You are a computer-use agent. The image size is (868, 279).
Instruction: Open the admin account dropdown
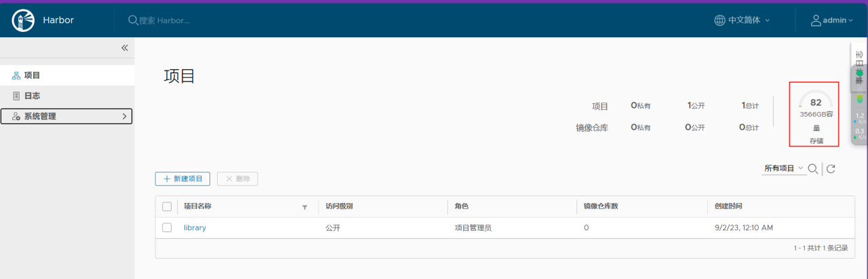(x=832, y=20)
